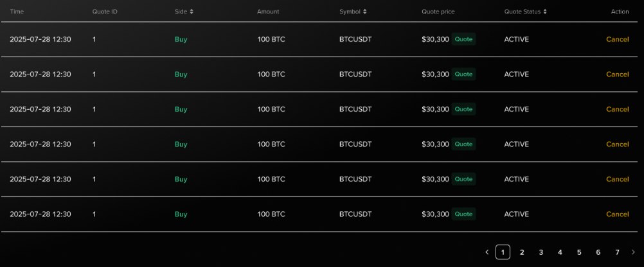Sort table by Side column arrows
Screen dimensions: 644x267
(192, 12)
